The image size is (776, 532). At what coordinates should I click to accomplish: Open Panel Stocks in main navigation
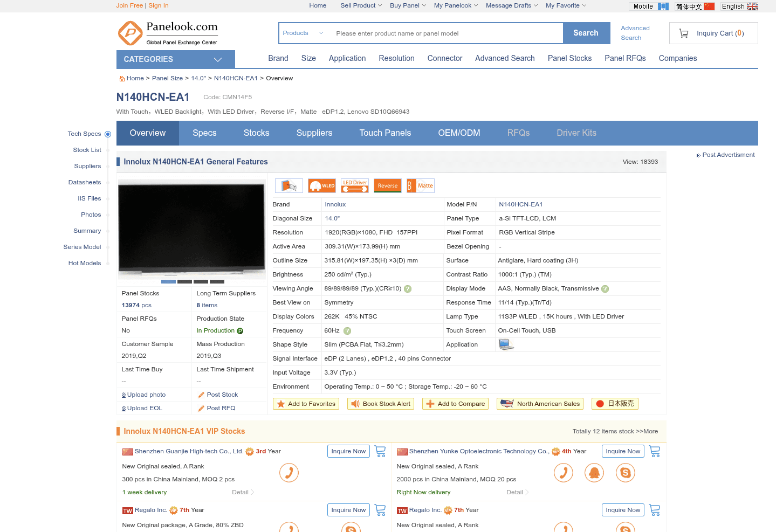[569, 58]
